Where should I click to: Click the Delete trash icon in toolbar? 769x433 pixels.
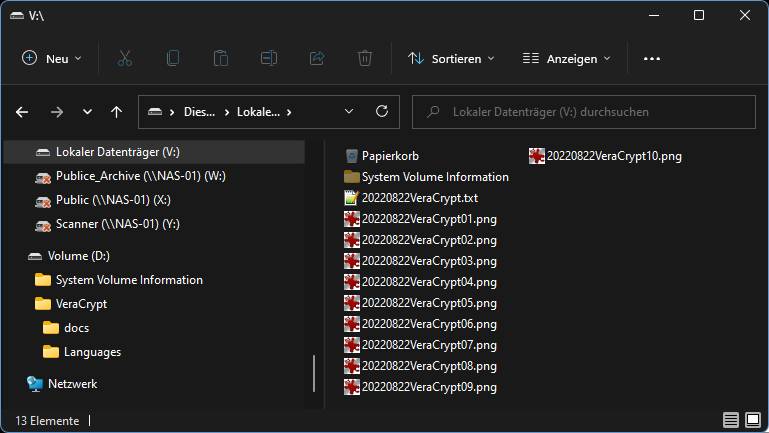point(365,59)
